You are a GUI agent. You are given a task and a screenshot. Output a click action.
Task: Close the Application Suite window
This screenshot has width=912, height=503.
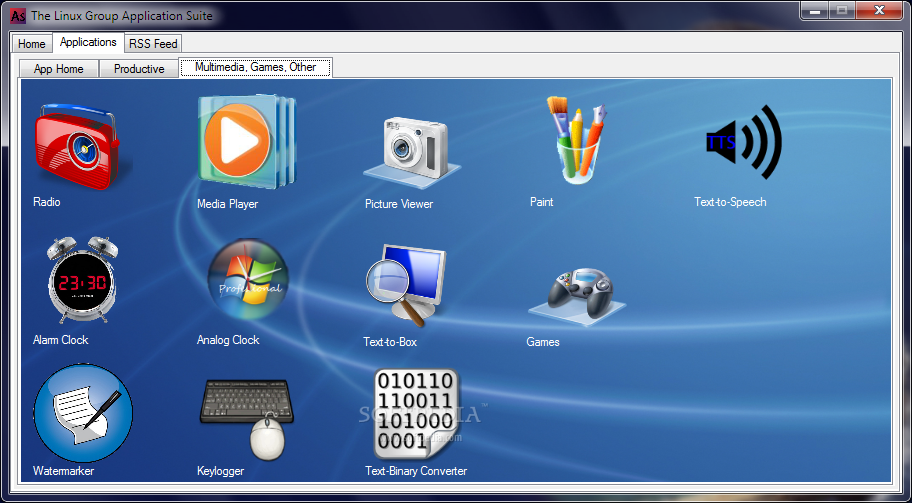point(880,10)
